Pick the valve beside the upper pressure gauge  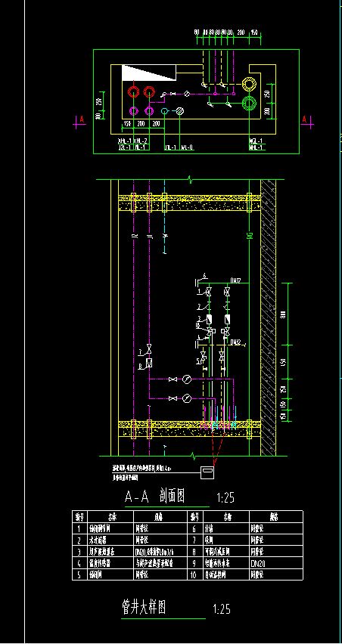tap(173, 379)
